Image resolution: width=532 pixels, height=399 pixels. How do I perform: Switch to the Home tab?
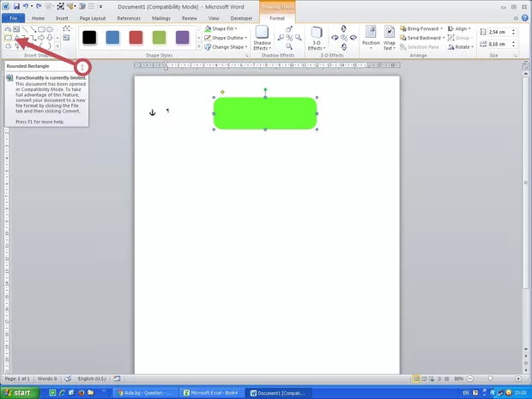coord(38,18)
